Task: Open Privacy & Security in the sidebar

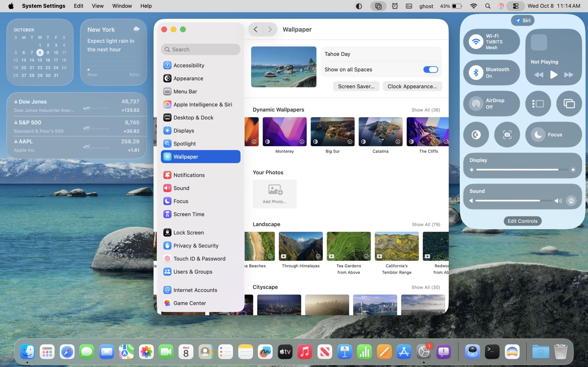Action: coord(196,246)
